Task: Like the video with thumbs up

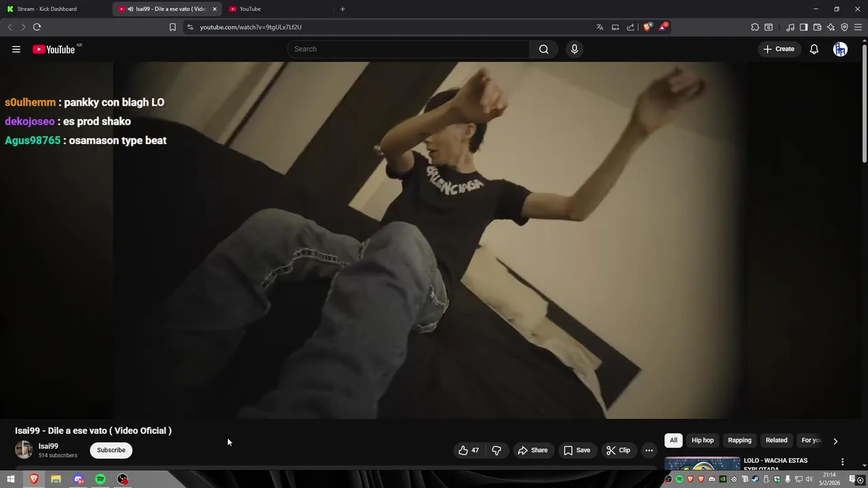Action: [469, 450]
